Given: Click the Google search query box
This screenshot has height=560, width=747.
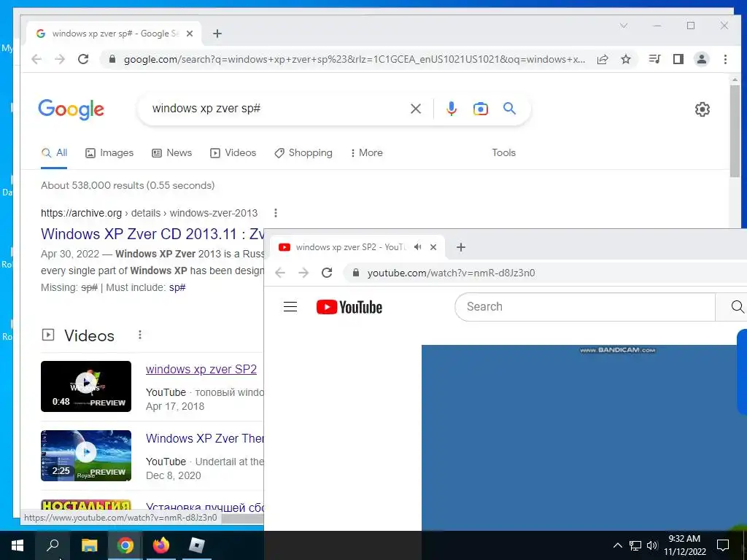Looking at the screenshot, I should (276, 109).
